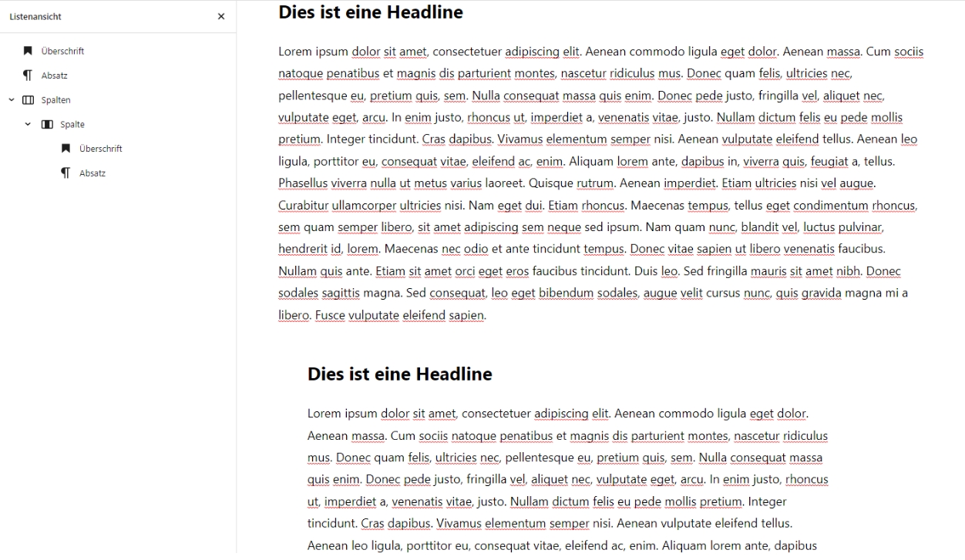This screenshot has height=560, width=965.
Task: Click the first Dies ist eine Headline heading
Action: (371, 12)
